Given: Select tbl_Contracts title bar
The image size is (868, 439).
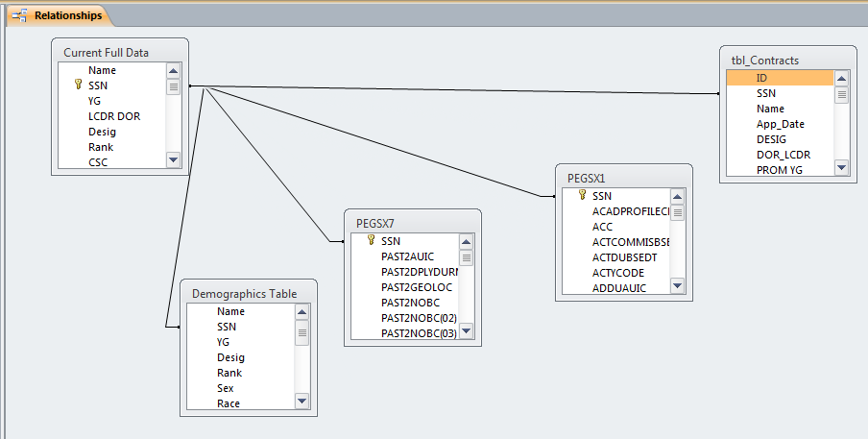Looking at the screenshot, I should [x=787, y=60].
